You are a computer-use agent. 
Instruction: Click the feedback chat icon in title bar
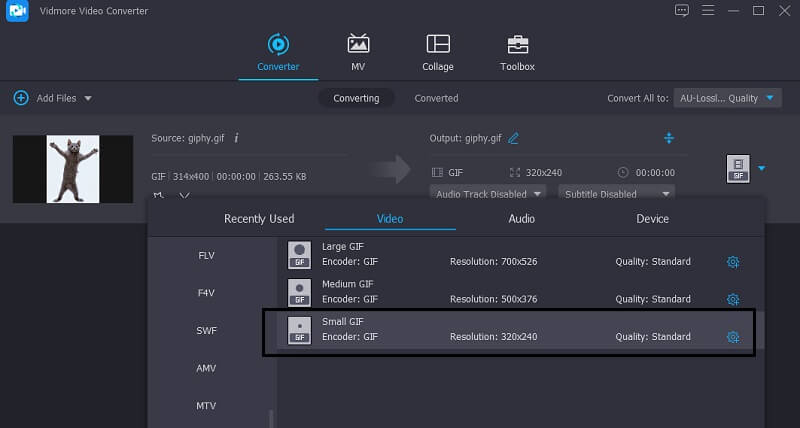point(682,10)
